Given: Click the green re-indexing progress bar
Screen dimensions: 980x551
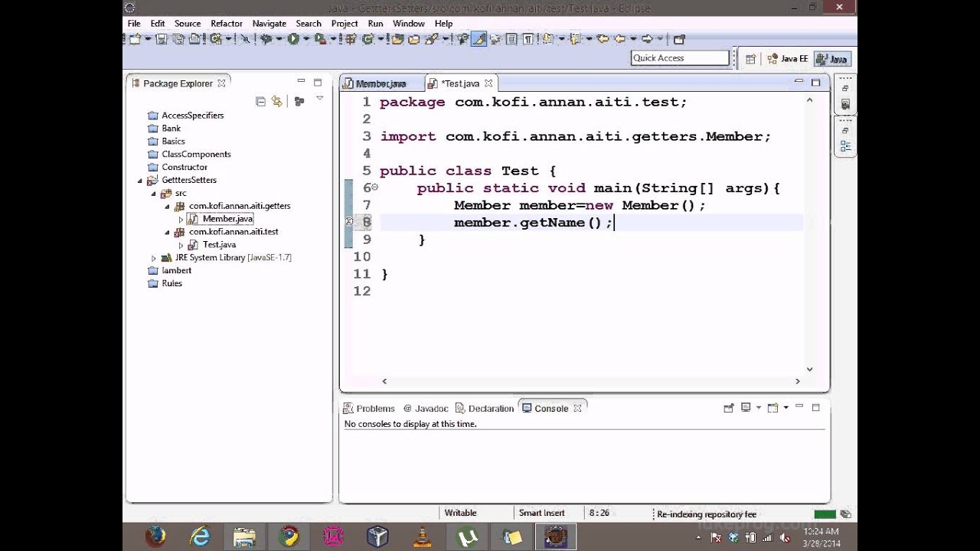Looking at the screenshot, I should click(825, 514).
